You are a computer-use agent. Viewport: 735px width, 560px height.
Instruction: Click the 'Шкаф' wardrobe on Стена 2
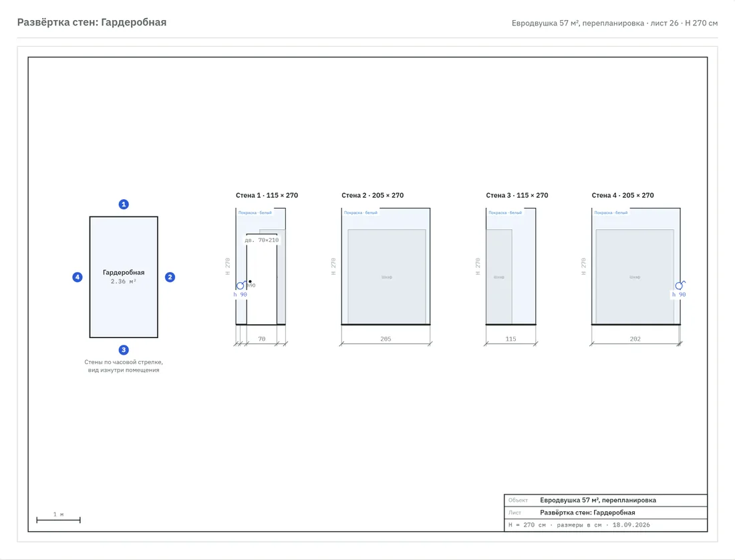(x=387, y=277)
